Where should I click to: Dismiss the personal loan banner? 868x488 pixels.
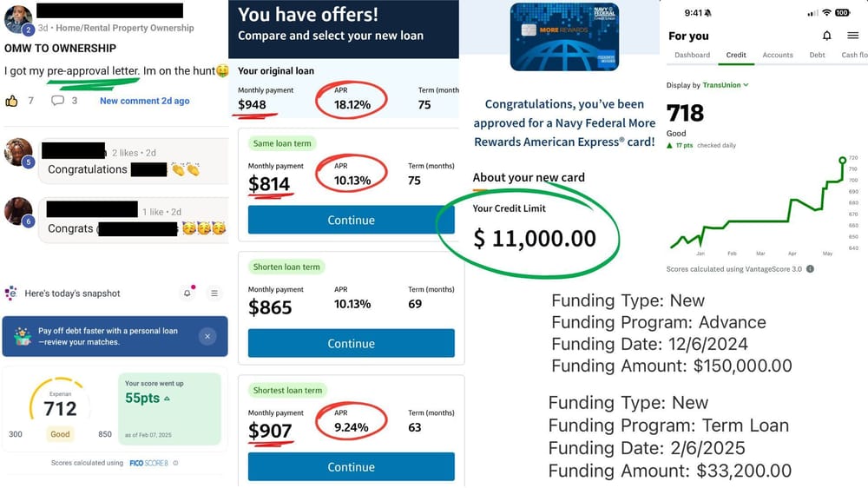207,336
